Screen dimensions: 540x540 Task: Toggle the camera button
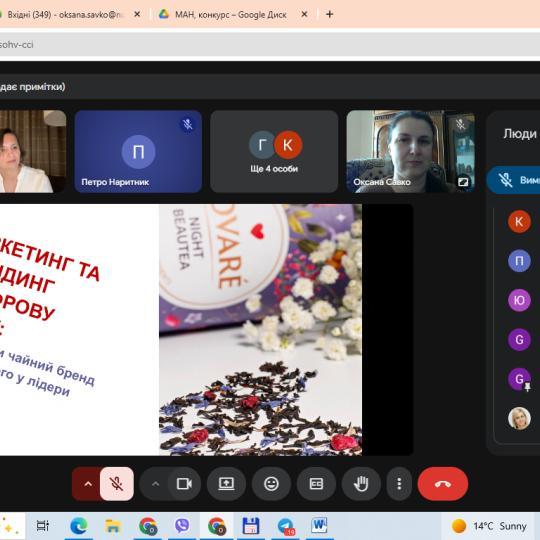pyautogui.click(x=184, y=484)
